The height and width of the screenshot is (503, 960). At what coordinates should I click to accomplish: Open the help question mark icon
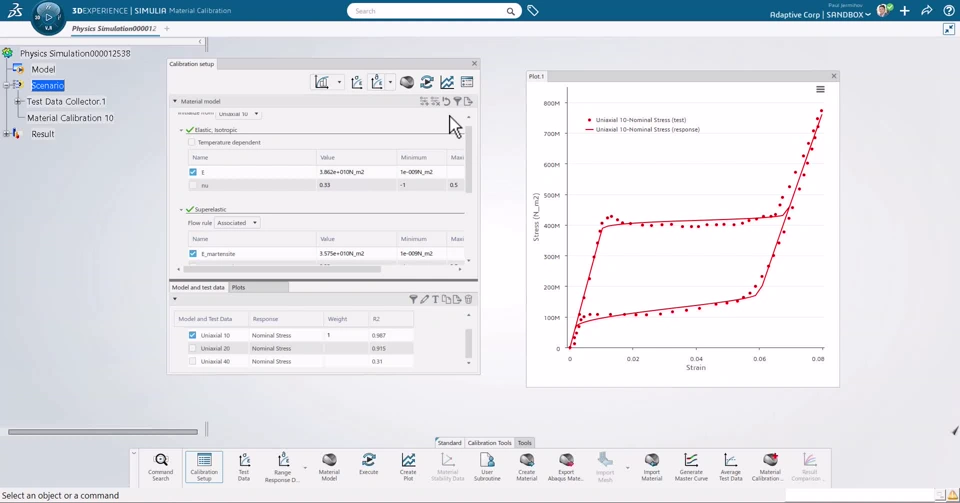(949, 11)
